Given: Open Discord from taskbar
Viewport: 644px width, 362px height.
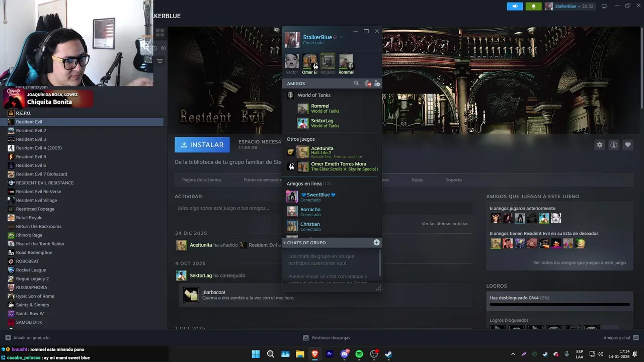Looking at the screenshot, I should pyautogui.click(x=345, y=354).
